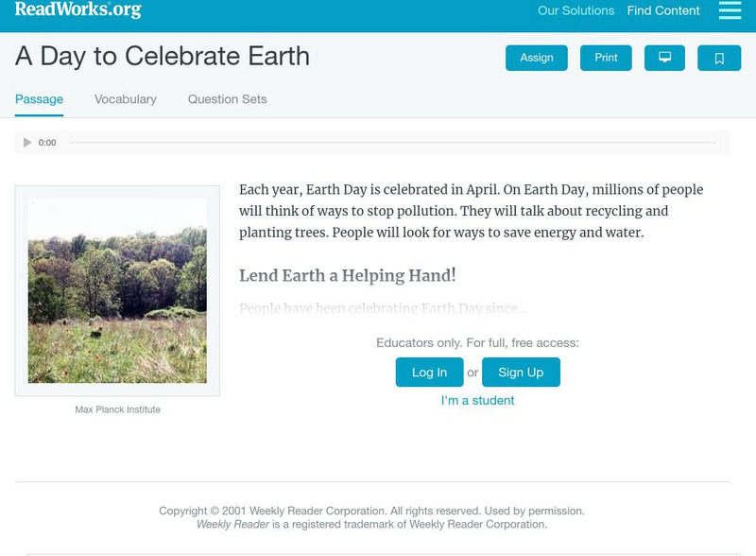Open the Our Solutions menu
Viewport: 756px width, 556px height.
point(576,11)
